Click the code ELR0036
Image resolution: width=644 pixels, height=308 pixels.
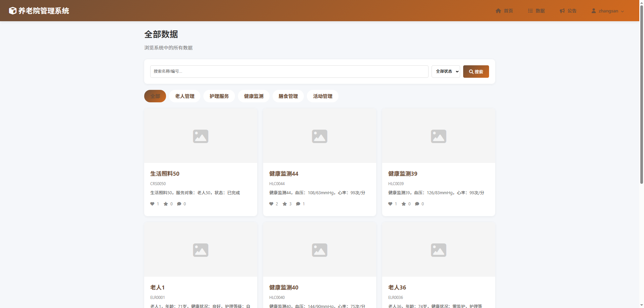(396, 298)
